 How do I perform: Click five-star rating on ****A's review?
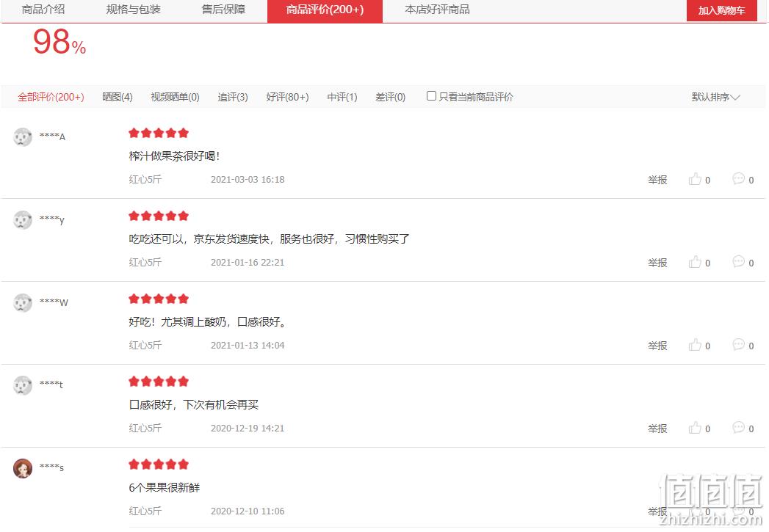click(x=159, y=133)
